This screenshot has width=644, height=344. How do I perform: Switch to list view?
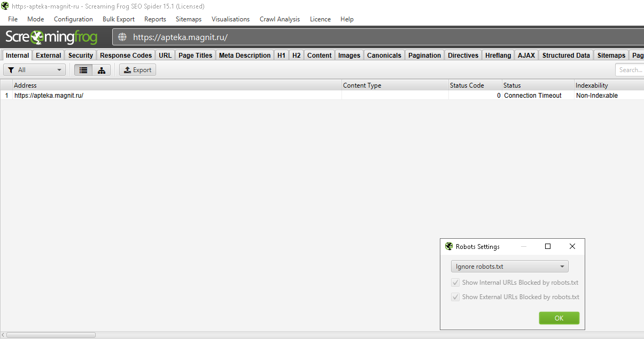point(83,70)
